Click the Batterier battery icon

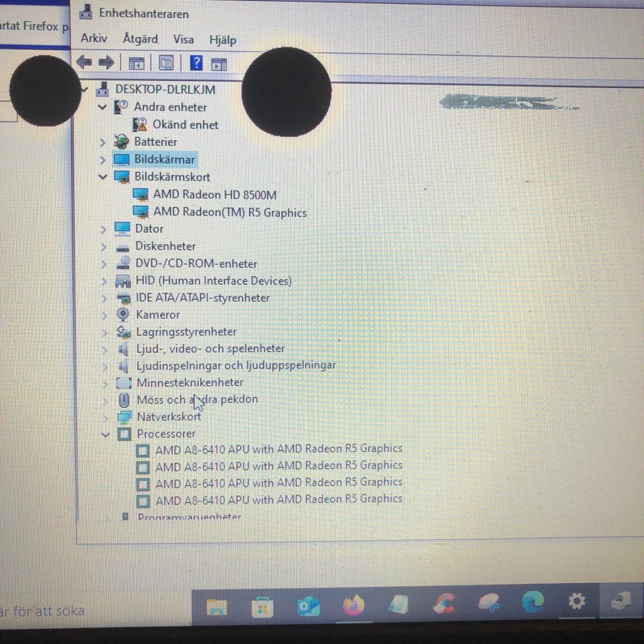click(121, 142)
